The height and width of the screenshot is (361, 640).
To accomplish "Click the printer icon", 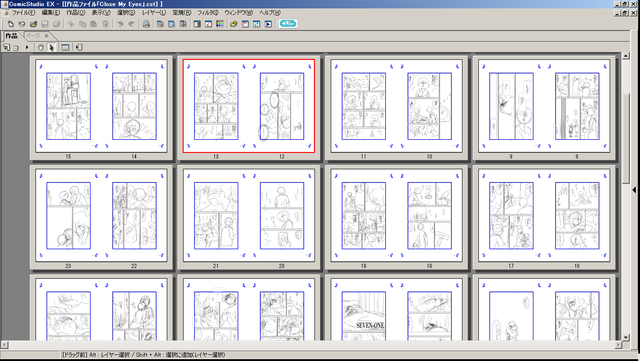I will (146, 24).
